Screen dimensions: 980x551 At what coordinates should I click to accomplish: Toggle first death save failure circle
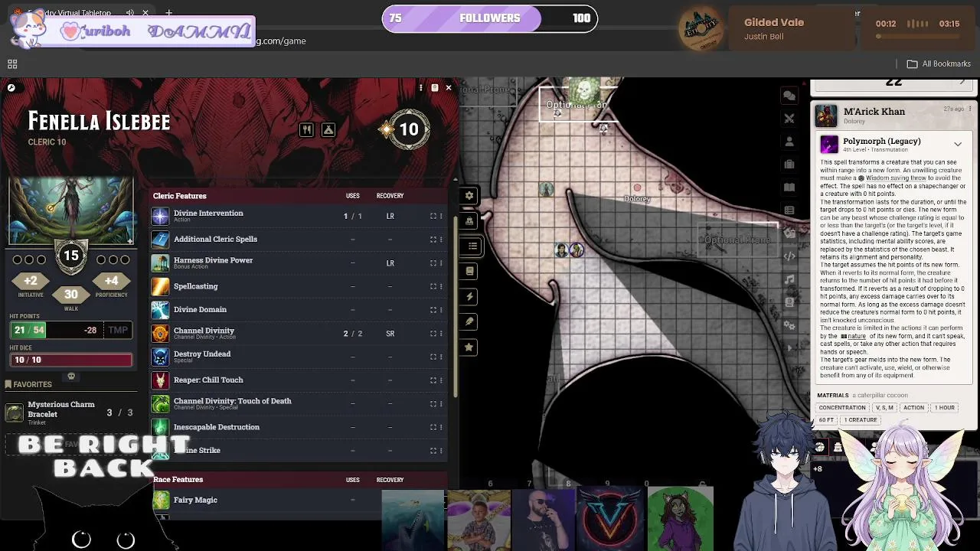tap(100, 259)
